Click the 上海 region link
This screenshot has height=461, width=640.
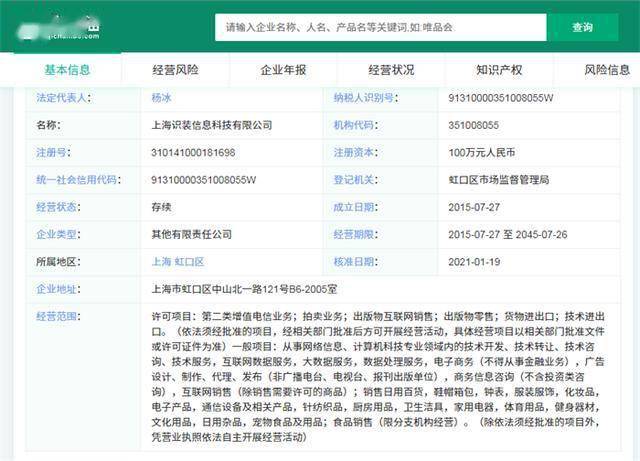tap(160, 261)
